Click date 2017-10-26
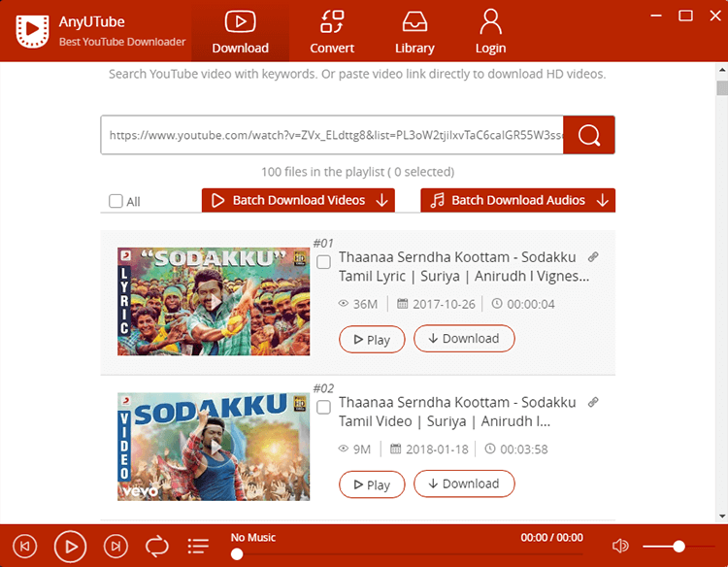728x567 pixels. (444, 304)
